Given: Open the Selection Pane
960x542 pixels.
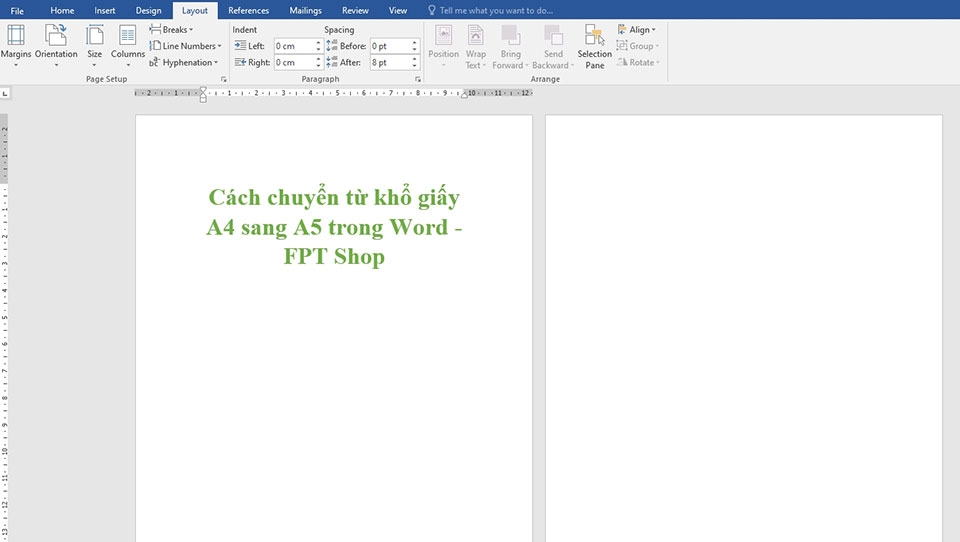Looking at the screenshot, I should pyautogui.click(x=594, y=47).
